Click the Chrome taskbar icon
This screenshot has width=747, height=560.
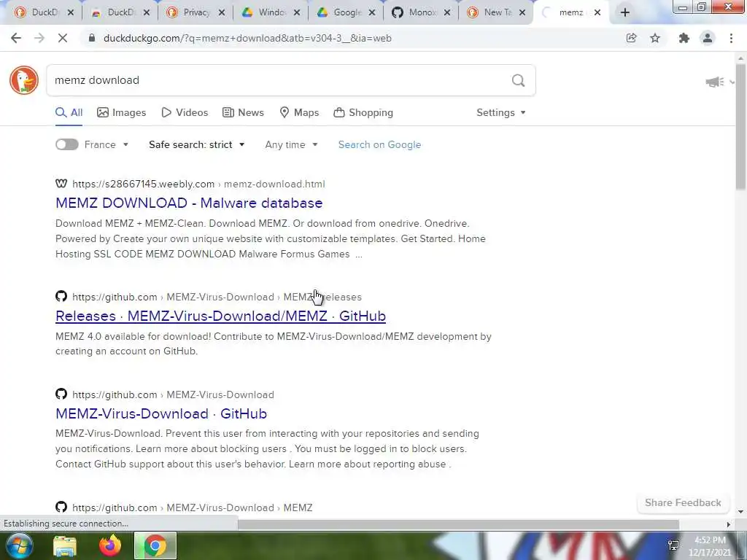coord(155,545)
